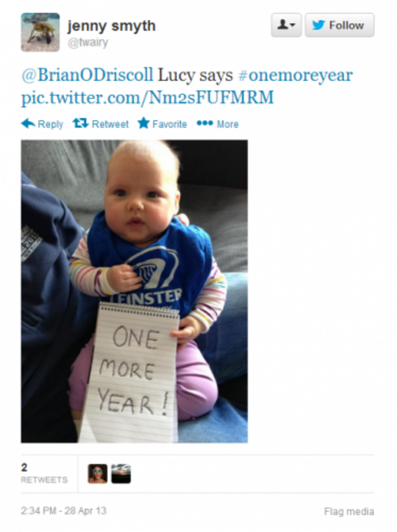The width and height of the screenshot is (397, 532).
Task: Click the Follow button
Action: pyautogui.click(x=340, y=25)
